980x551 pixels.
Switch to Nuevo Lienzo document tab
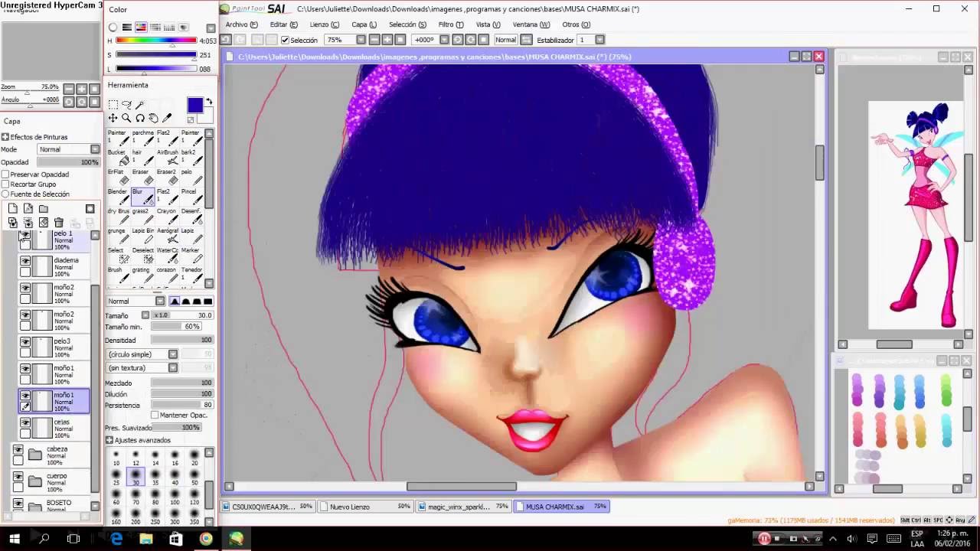[366, 507]
